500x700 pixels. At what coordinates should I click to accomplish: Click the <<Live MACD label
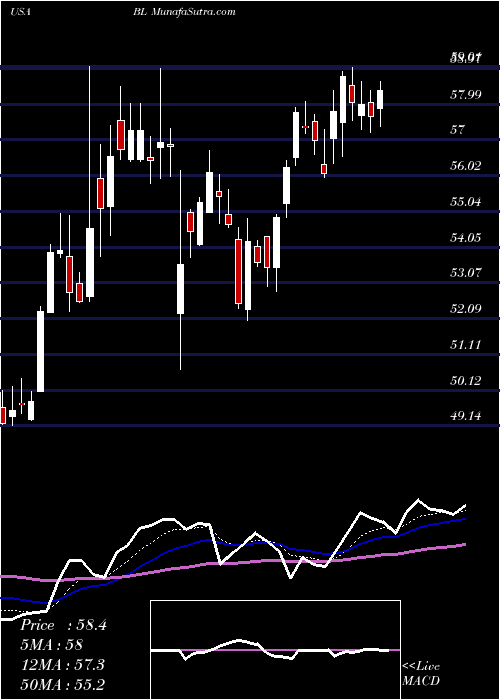pyautogui.click(x=421, y=673)
